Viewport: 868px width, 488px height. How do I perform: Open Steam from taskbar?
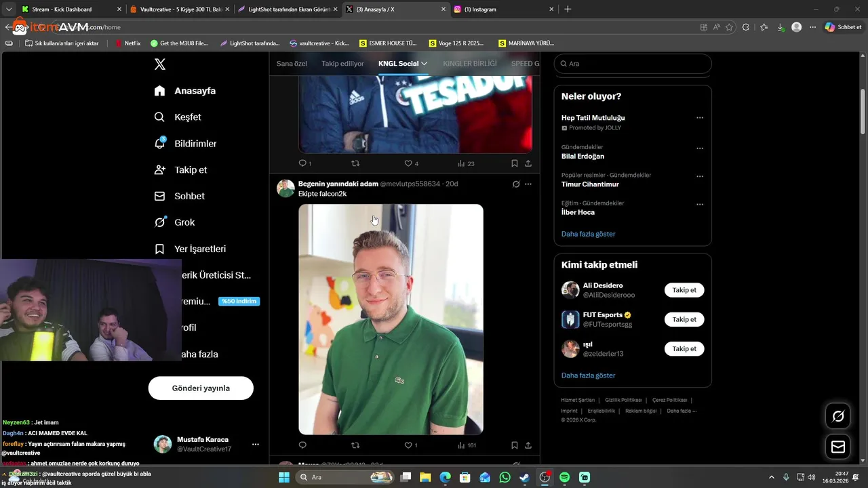[x=524, y=477]
